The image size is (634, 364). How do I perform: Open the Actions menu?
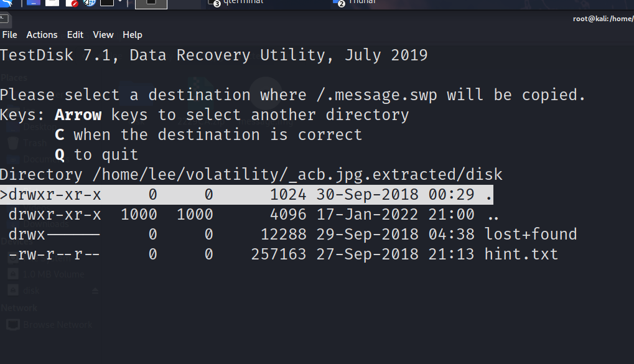coord(42,35)
